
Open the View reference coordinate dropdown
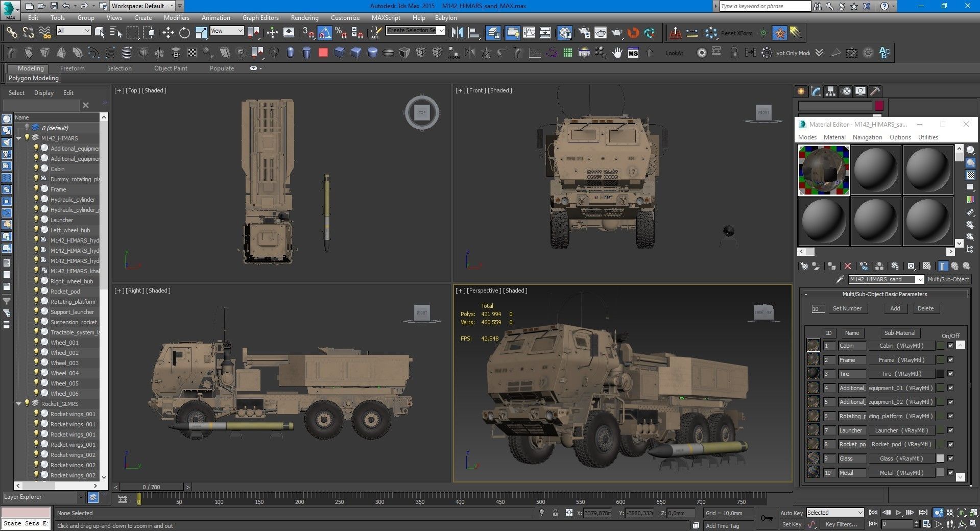(227, 31)
